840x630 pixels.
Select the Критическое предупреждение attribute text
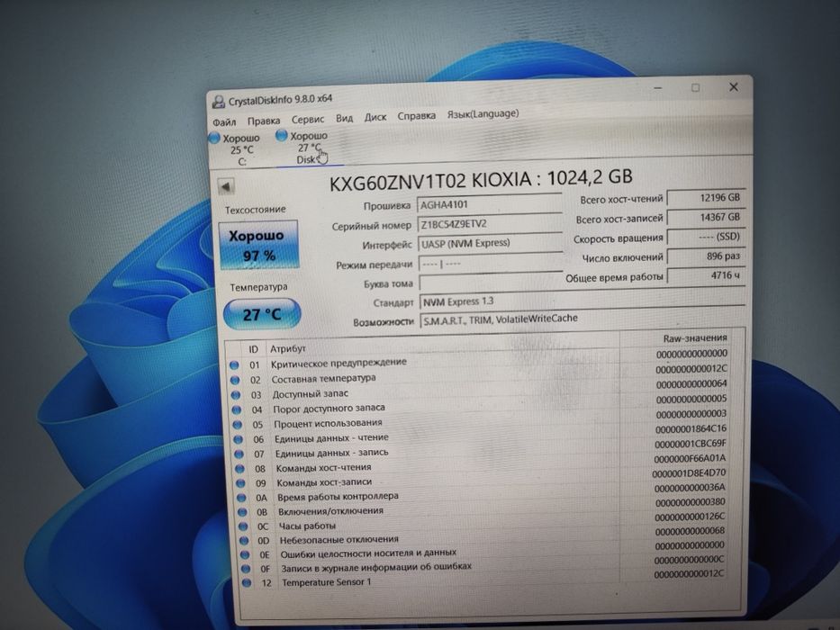[339, 364]
